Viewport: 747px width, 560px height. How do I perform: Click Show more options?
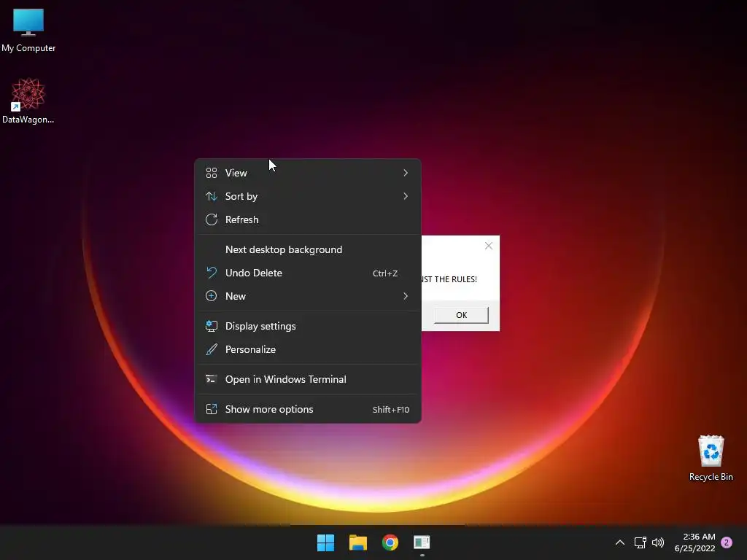(x=308, y=410)
